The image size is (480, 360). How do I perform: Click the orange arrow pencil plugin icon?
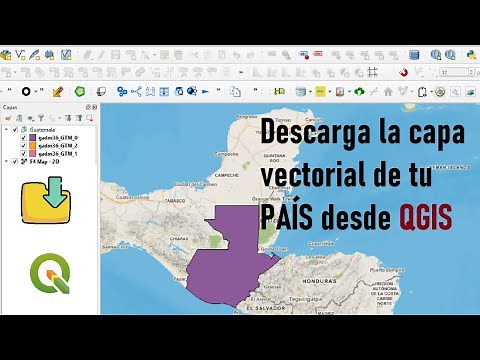(58, 91)
